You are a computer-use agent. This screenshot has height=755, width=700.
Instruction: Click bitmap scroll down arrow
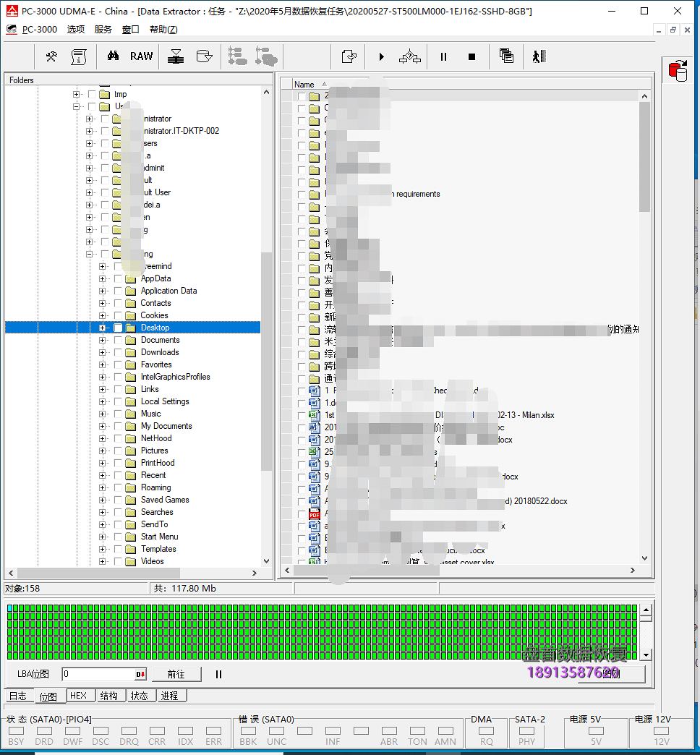646,655
